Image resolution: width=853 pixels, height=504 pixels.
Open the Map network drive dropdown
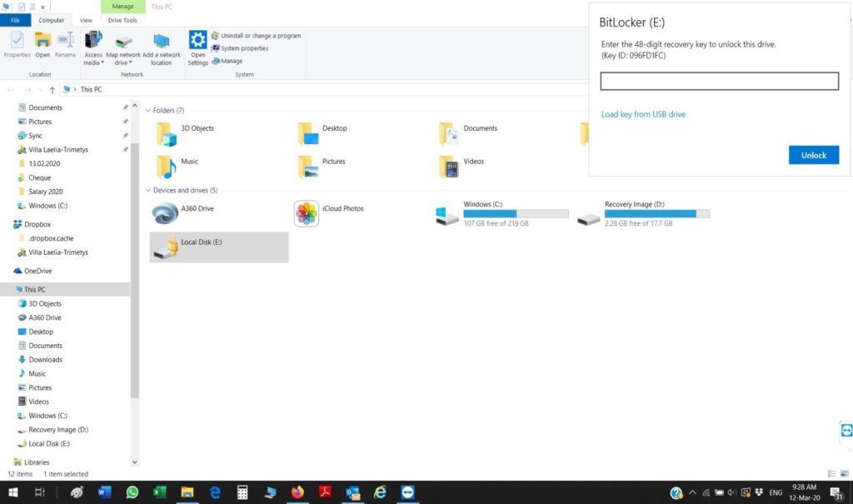123,62
